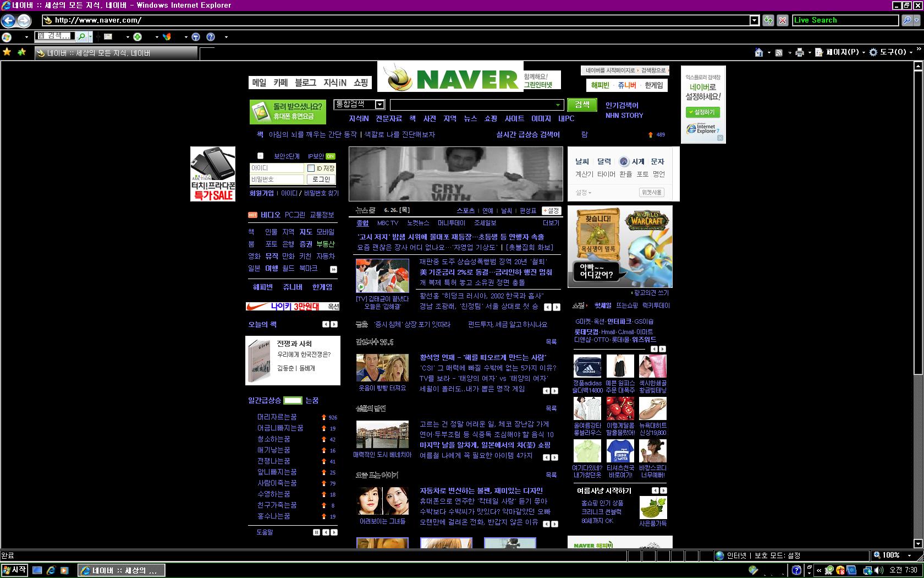Click Add to Favorites star-plus icon
Viewport: 924px width, 578px height.
[x=22, y=52]
